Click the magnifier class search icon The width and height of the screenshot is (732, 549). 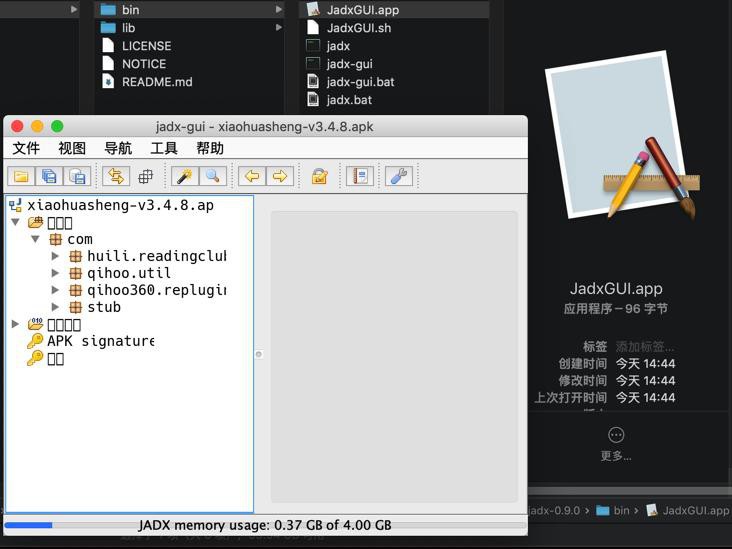tap(212, 176)
